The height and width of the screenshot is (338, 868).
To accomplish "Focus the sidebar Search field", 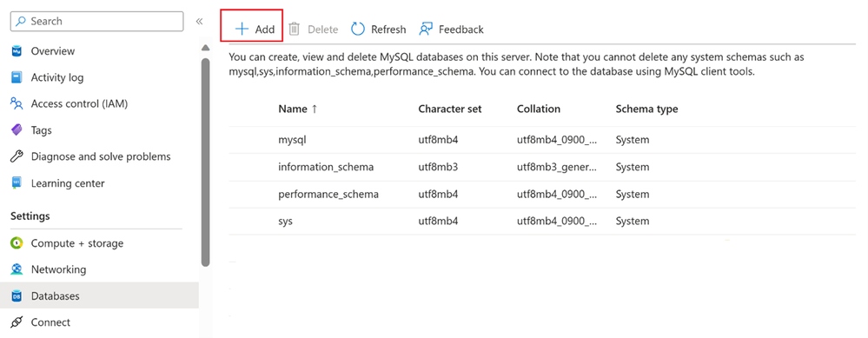I will click(96, 21).
